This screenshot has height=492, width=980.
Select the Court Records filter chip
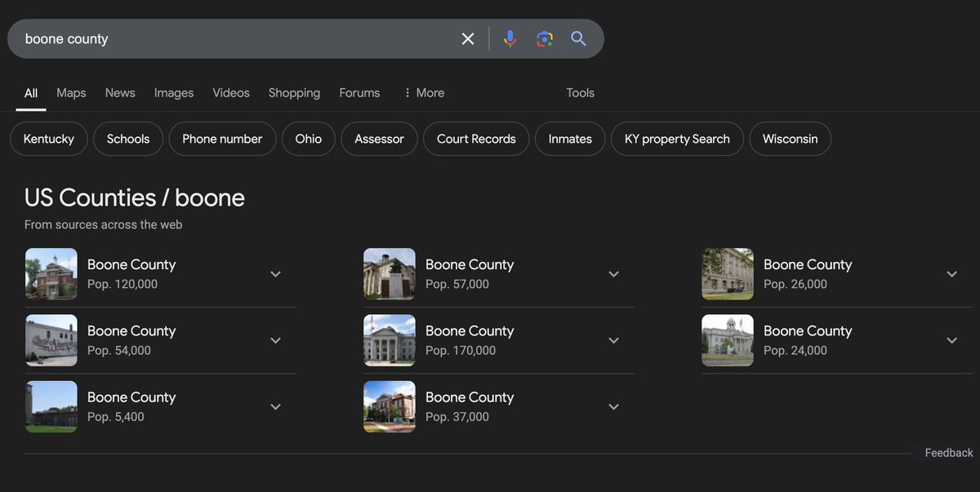[476, 139]
